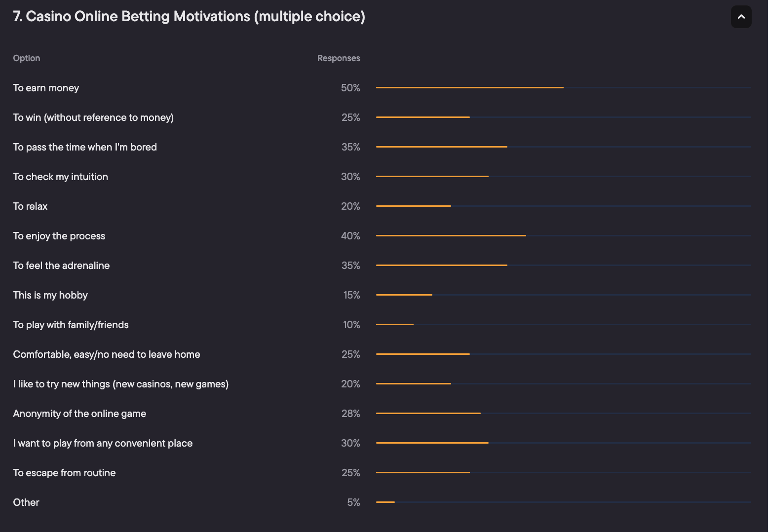Select 'To feel the adrenaline' row label
This screenshot has height=532, width=768.
61,266
